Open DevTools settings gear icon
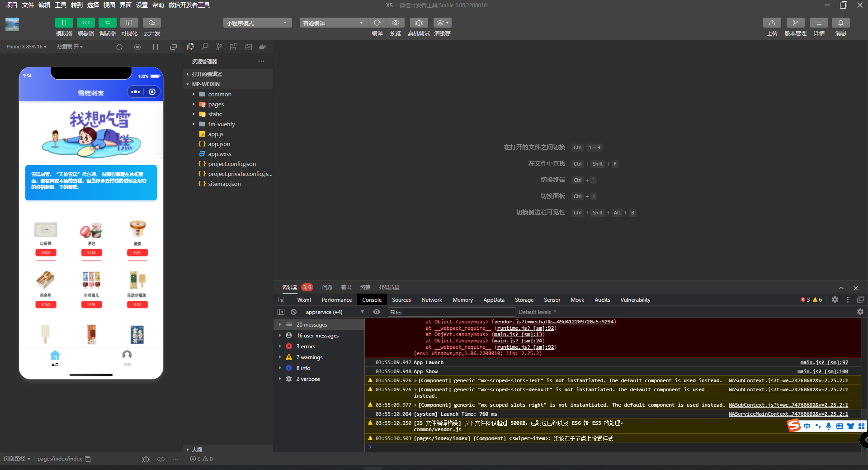The width and height of the screenshot is (868, 470). click(835, 300)
